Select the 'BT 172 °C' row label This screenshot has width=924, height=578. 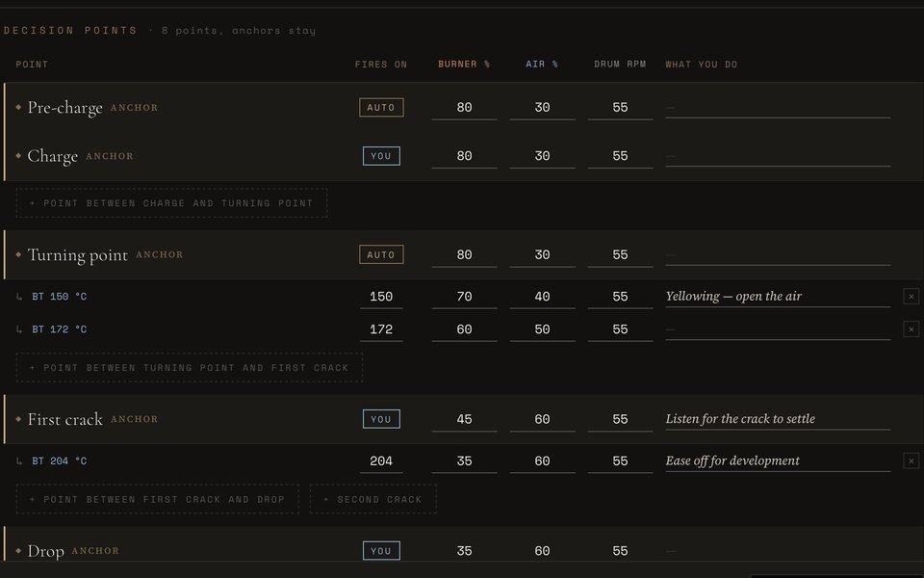point(59,329)
